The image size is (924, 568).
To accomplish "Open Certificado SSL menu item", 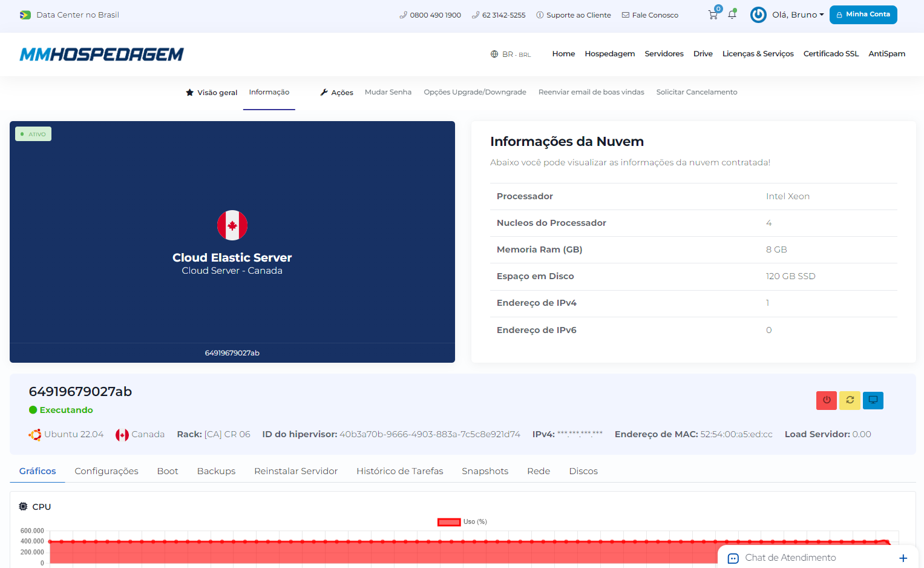I will click(x=831, y=54).
